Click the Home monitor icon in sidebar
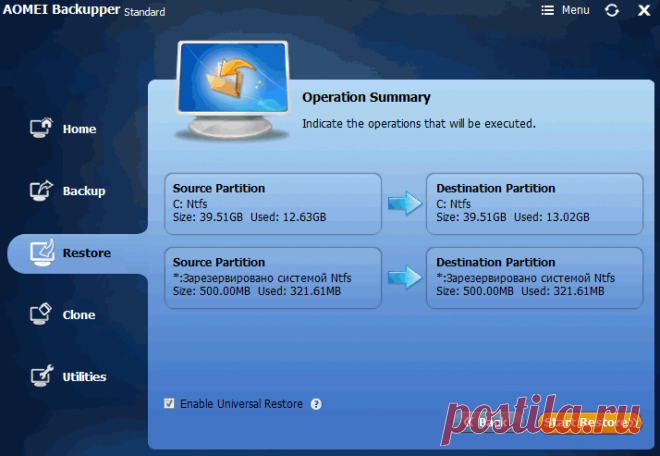The width and height of the screenshot is (660, 456). [x=41, y=128]
